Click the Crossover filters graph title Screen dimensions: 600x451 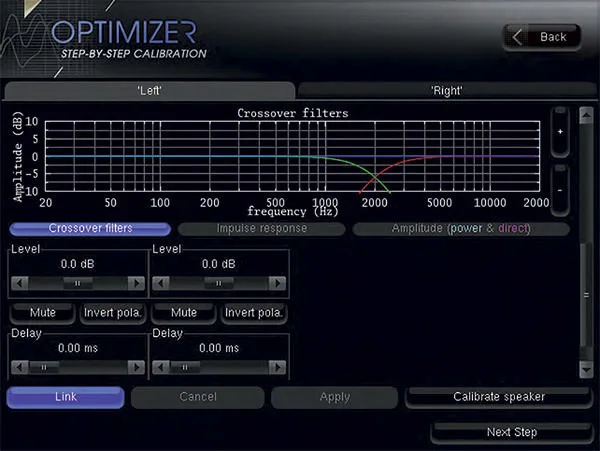coord(293,113)
